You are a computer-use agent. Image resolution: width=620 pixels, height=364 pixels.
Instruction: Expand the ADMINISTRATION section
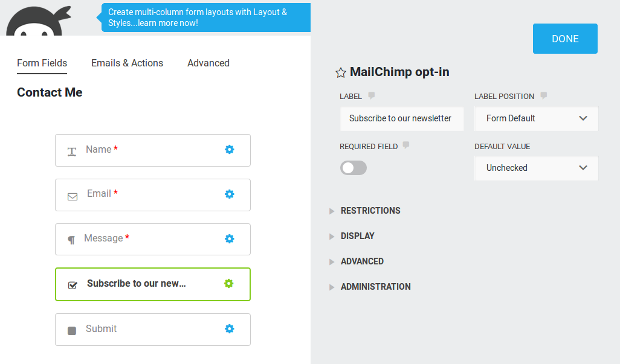[370, 287]
